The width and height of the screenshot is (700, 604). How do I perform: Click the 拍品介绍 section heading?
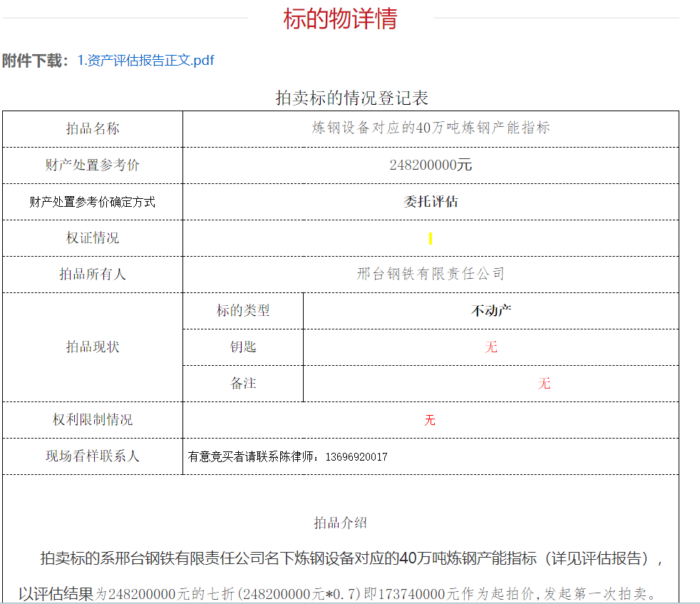pos(340,523)
